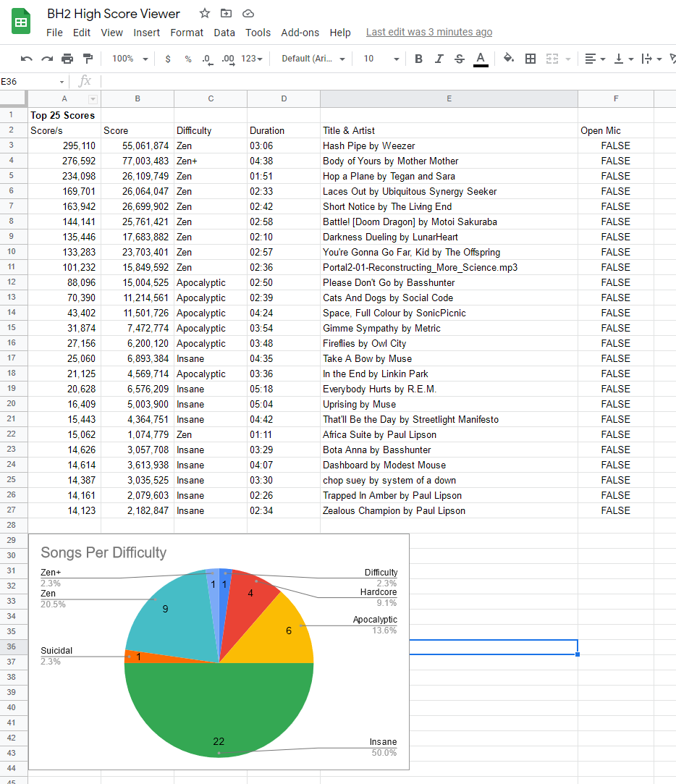Click the green Insane pie slice
676x784 pixels.
point(219,710)
